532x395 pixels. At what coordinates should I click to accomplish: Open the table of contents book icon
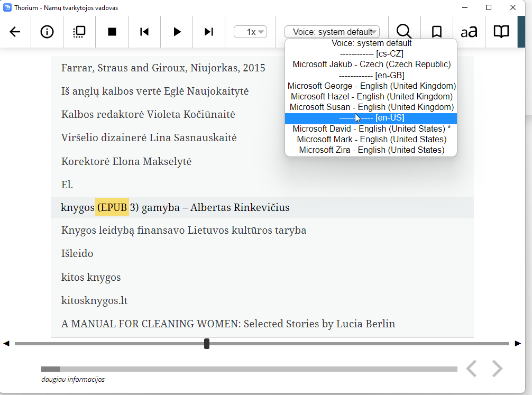tap(500, 31)
